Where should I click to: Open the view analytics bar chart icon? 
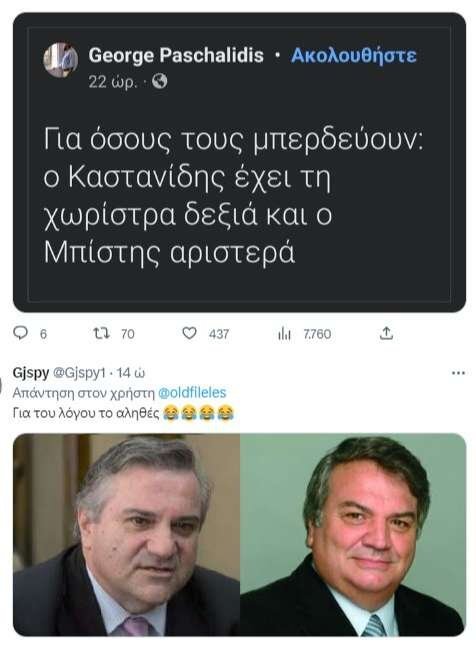pos(284,334)
